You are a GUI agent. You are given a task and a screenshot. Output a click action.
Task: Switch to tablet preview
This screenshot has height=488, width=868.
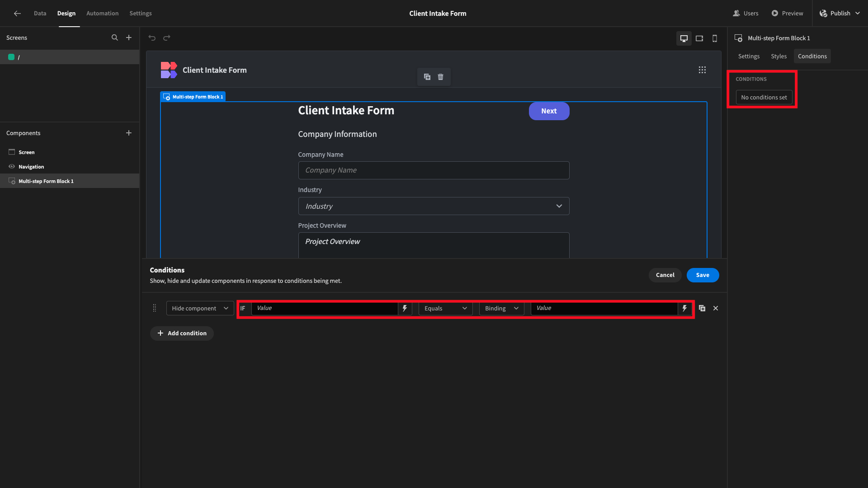click(x=699, y=38)
